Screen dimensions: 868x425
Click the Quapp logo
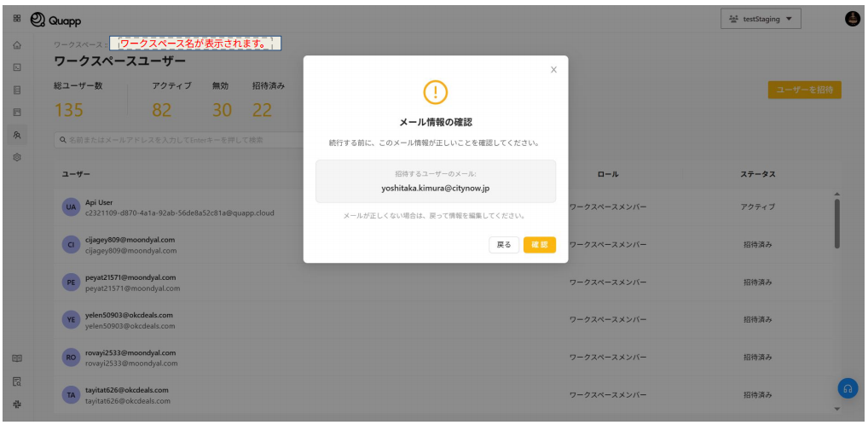pos(56,19)
